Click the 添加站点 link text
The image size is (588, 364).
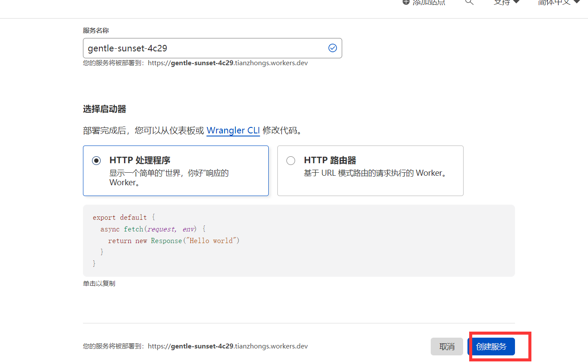429,2
